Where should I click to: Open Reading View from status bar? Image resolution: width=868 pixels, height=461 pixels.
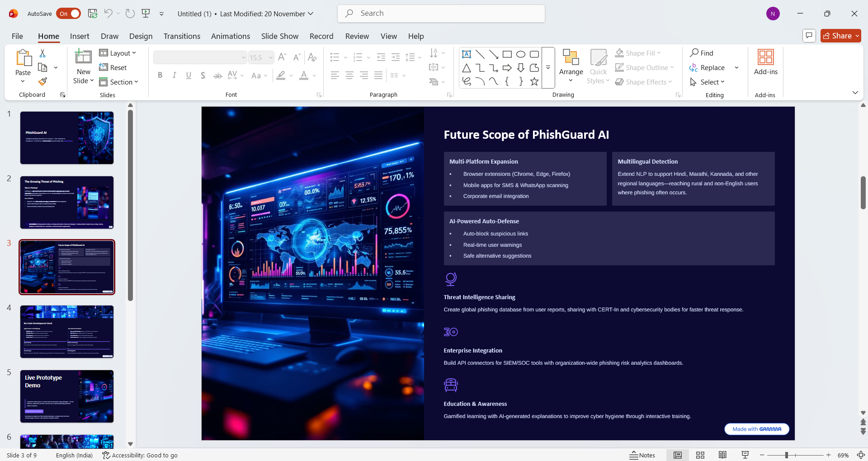coord(722,455)
